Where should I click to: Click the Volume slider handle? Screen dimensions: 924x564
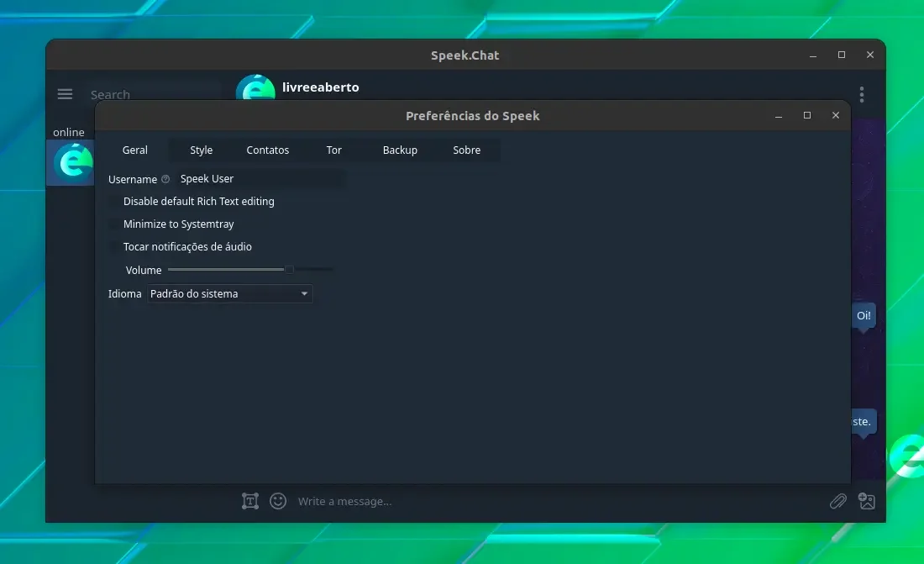(289, 270)
